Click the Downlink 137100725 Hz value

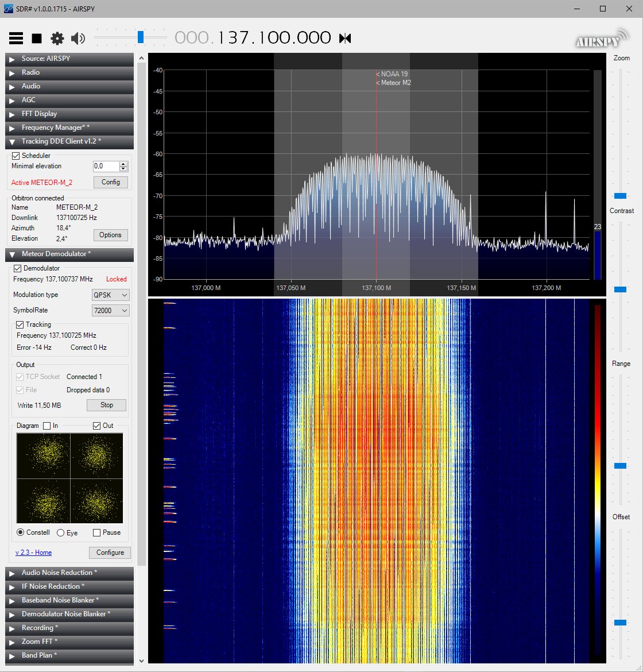76,218
